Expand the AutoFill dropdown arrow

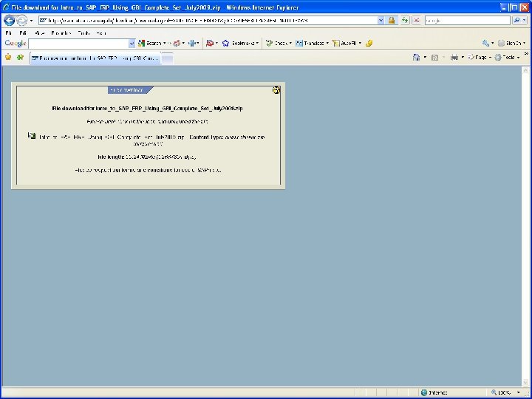pyautogui.click(x=360, y=43)
